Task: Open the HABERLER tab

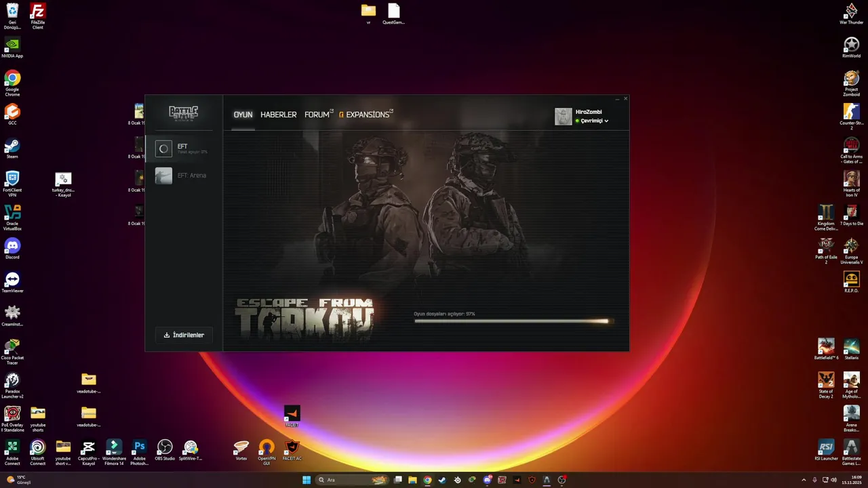Action: click(x=278, y=115)
